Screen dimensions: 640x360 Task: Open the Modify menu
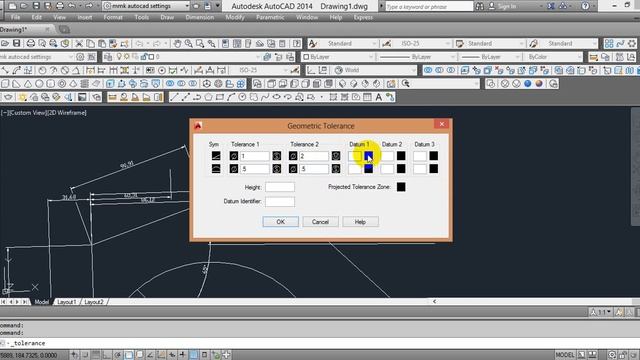235,17
